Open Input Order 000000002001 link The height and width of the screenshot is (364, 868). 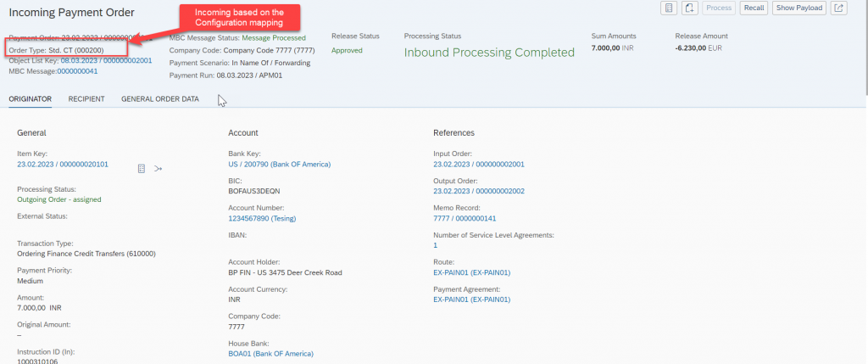(479, 164)
